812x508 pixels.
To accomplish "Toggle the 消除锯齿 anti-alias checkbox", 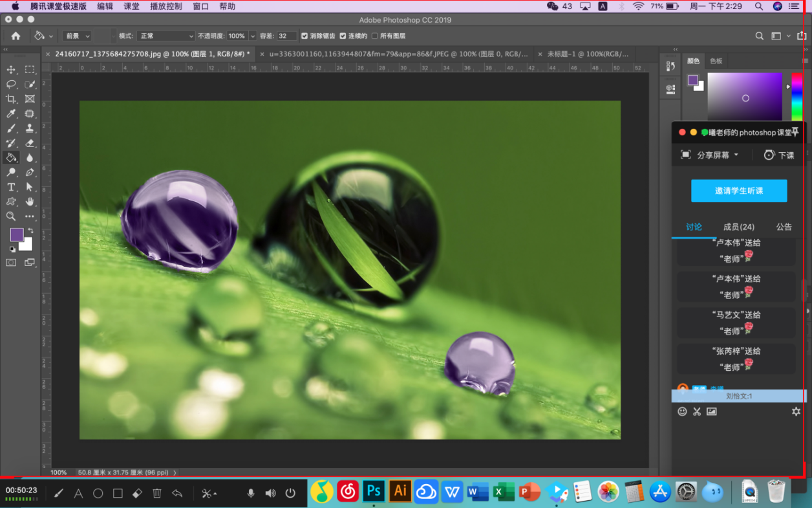I will point(304,36).
